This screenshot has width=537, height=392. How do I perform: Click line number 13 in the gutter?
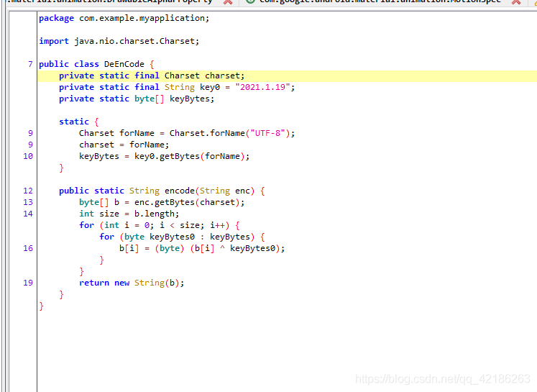(x=28, y=202)
